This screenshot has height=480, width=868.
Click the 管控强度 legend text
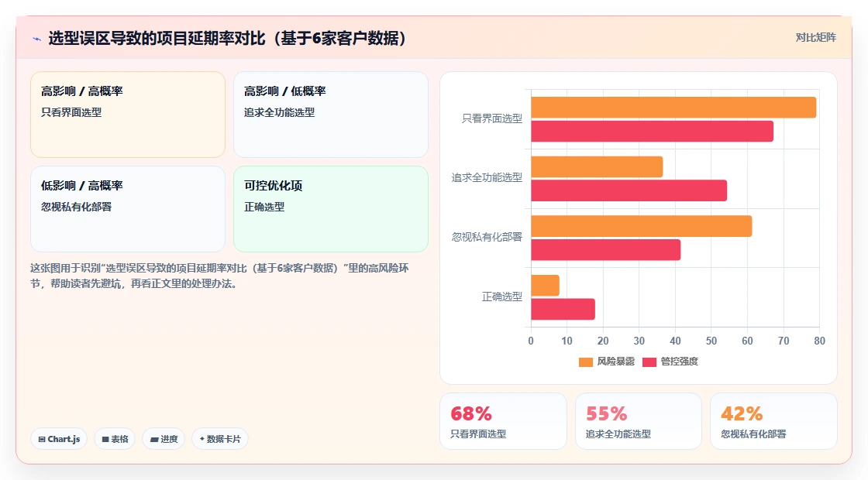(679, 362)
